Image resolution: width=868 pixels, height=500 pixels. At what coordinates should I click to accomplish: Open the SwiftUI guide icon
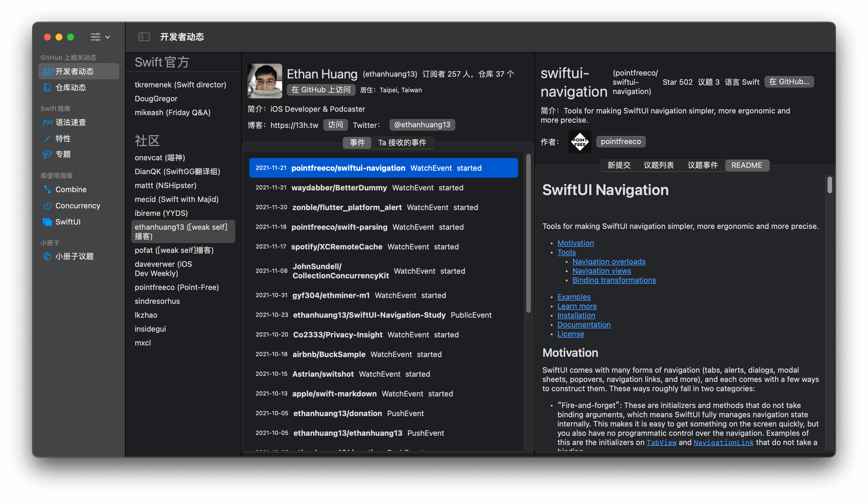47,222
